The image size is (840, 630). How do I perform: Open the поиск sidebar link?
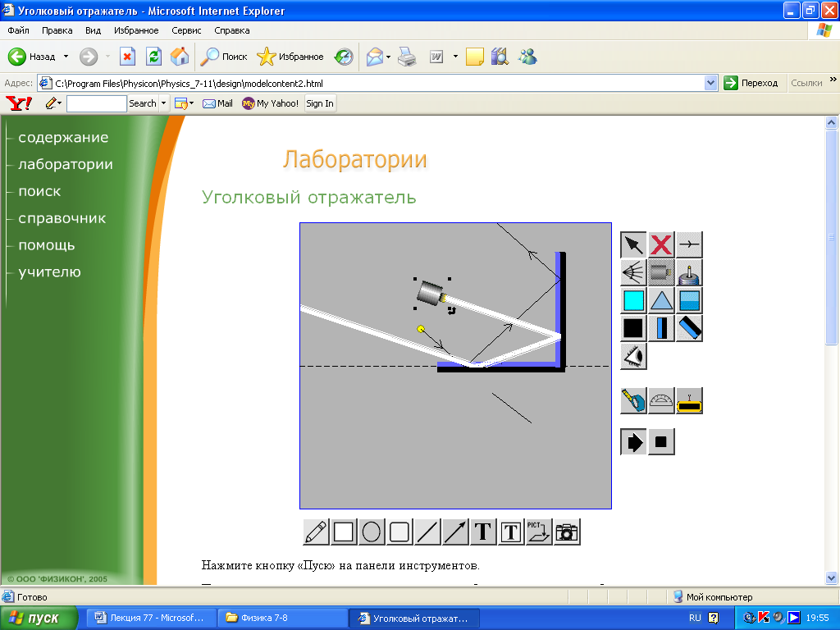(x=39, y=191)
